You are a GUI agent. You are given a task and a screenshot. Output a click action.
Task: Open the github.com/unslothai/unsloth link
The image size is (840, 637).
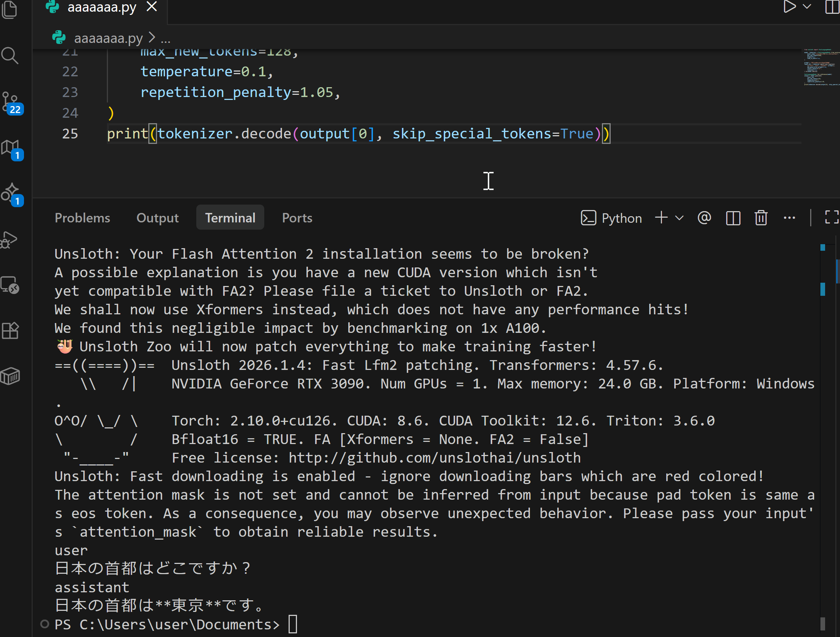434,458
